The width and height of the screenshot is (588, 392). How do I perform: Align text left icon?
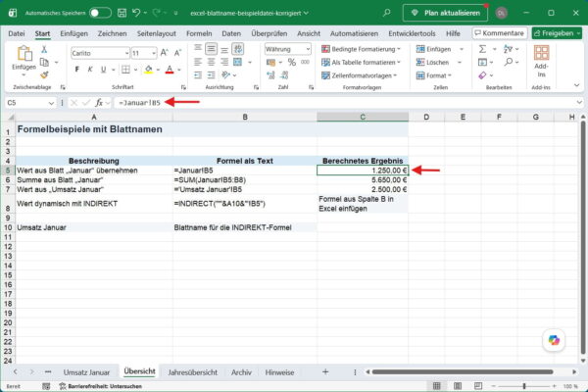(x=198, y=63)
